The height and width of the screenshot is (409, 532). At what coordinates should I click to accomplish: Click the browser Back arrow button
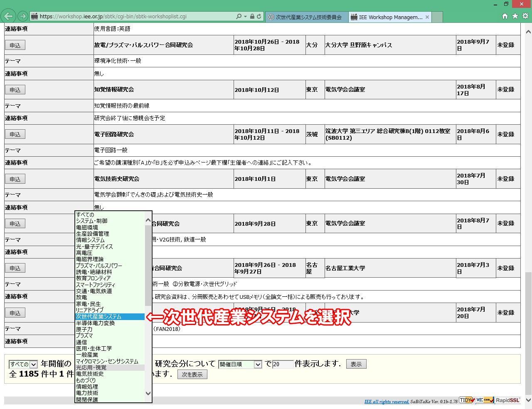pos(8,16)
